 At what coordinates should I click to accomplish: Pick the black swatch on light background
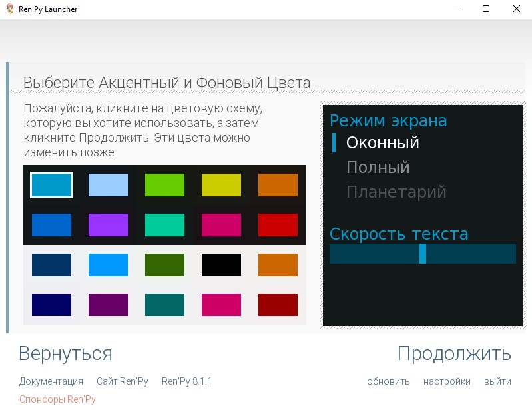[x=221, y=264]
